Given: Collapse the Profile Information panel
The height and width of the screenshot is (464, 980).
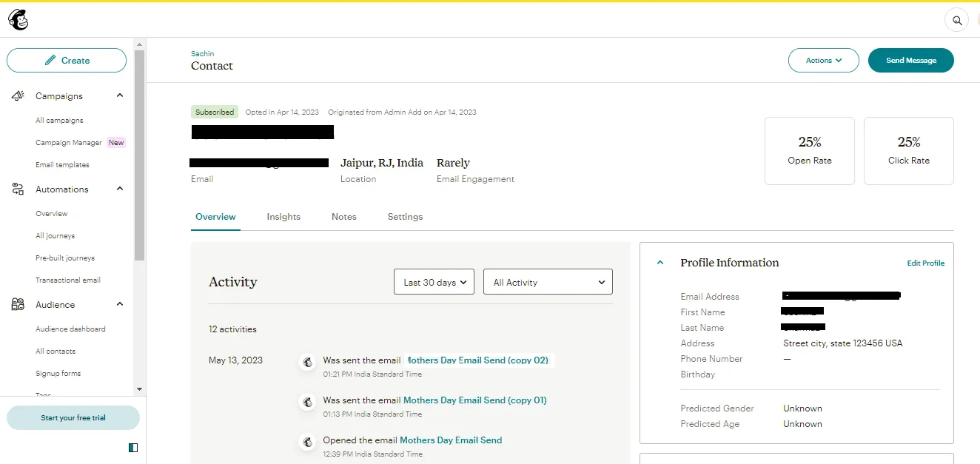Looking at the screenshot, I should pyautogui.click(x=660, y=263).
